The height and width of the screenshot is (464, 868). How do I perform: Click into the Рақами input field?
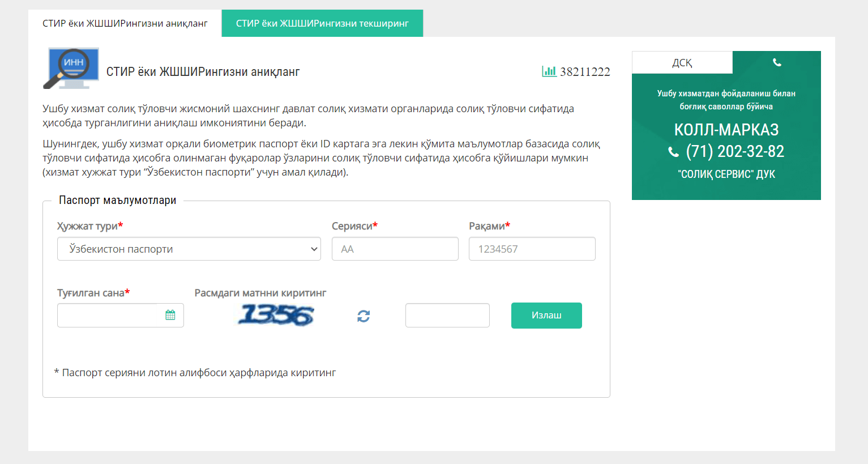click(x=532, y=249)
